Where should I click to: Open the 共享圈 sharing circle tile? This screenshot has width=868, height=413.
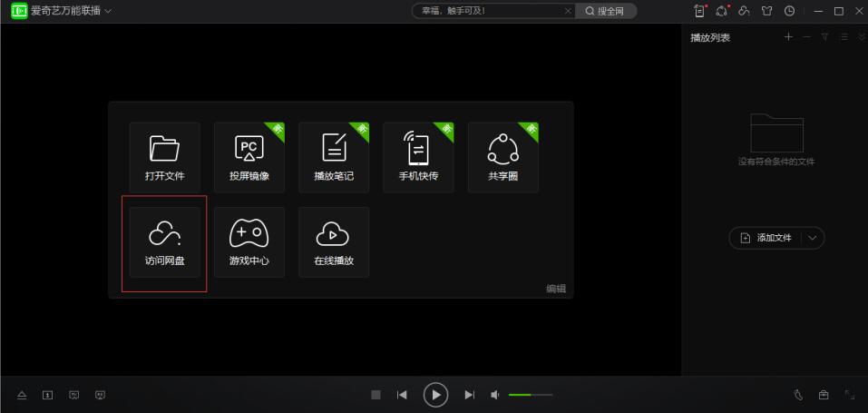pos(502,157)
